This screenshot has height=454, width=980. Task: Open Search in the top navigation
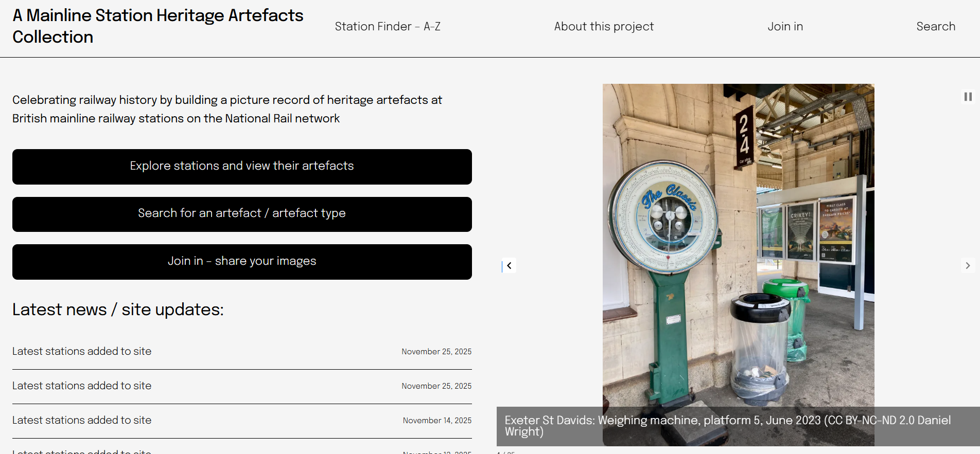(935, 27)
